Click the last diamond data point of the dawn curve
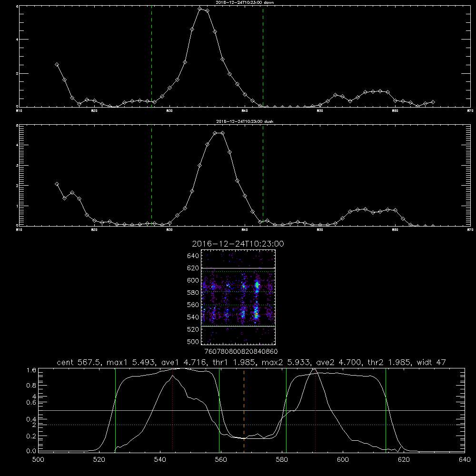476x476 pixels. point(433,102)
